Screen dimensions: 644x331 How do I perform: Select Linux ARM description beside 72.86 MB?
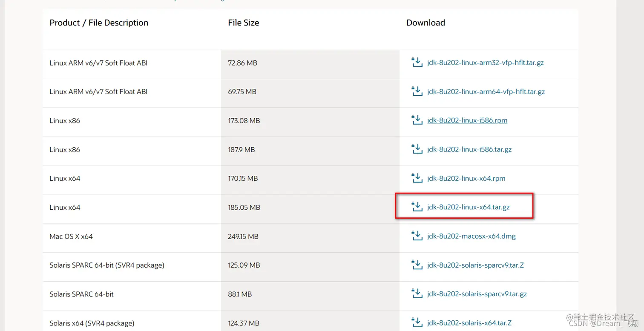(x=98, y=63)
